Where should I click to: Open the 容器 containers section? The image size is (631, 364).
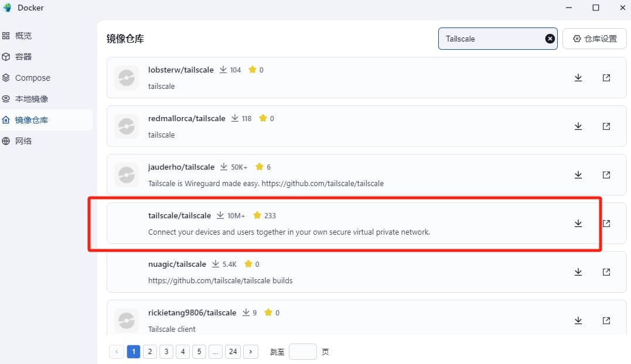tap(46, 57)
